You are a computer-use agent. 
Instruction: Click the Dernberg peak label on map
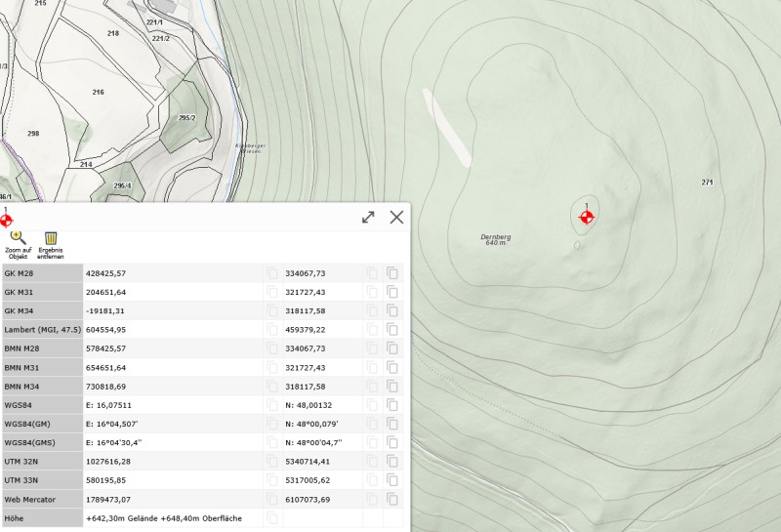tap(496, 237)
